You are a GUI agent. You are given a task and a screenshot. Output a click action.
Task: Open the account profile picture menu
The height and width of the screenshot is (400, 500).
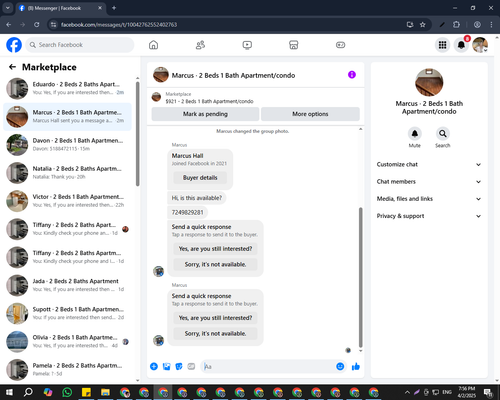(x=480, y=45)
